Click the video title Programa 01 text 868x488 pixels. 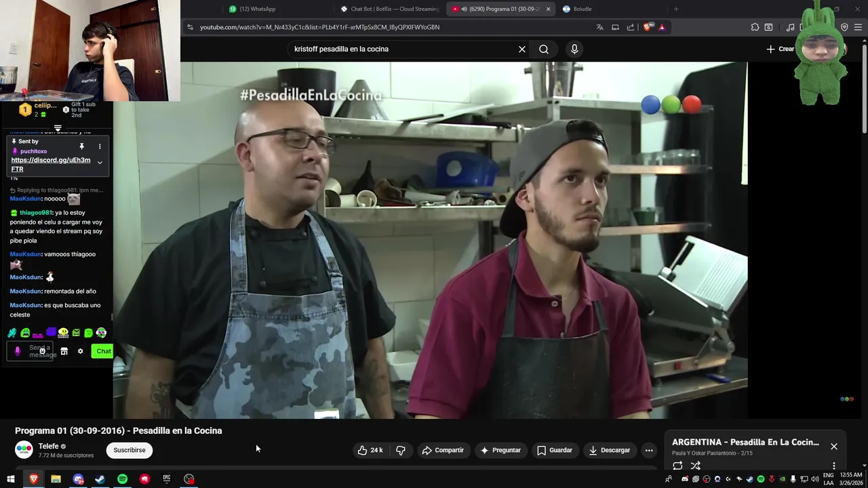(x=118, y=430)
